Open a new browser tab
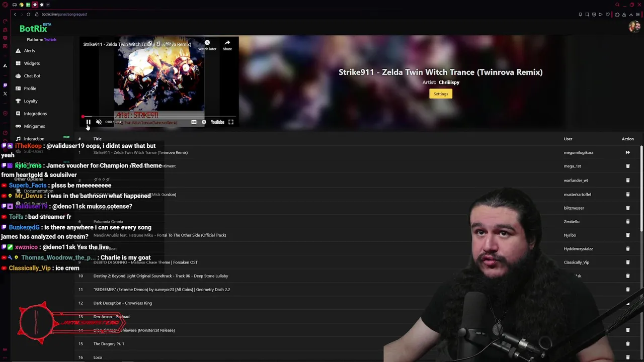 [48, 5]
